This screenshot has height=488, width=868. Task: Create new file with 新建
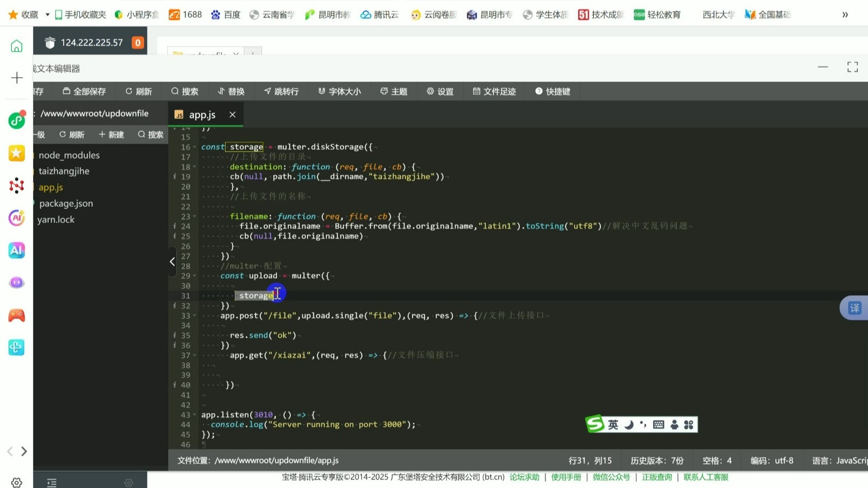click(x=111, y=135)
